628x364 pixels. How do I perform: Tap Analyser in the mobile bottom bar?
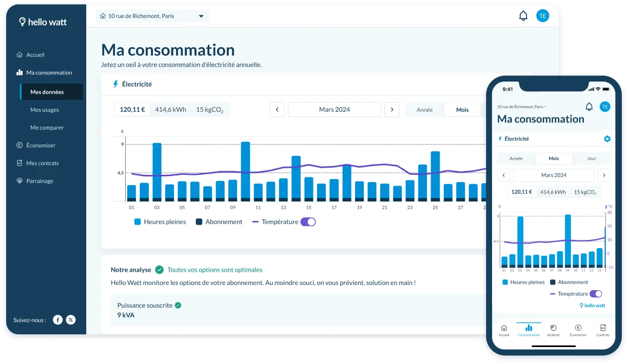pyautogui.click(x=553, y=330)
